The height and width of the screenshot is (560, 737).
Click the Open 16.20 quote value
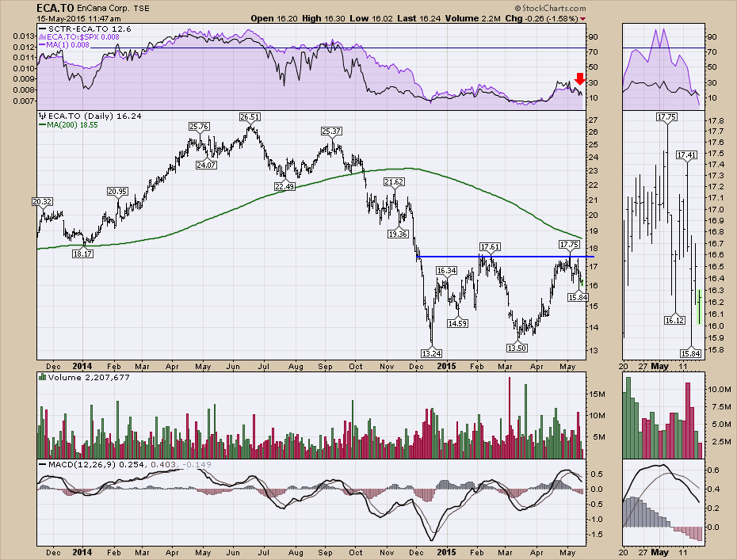tap(275, 18)
